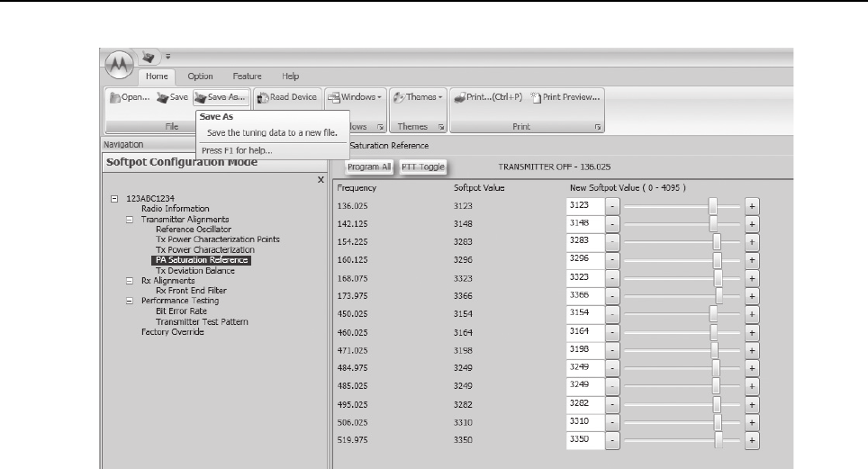Decrease the 495.025 softpot with minus
Image resolution: width=868 pixels, height=469 pixels.
click(x=612, y=405)
